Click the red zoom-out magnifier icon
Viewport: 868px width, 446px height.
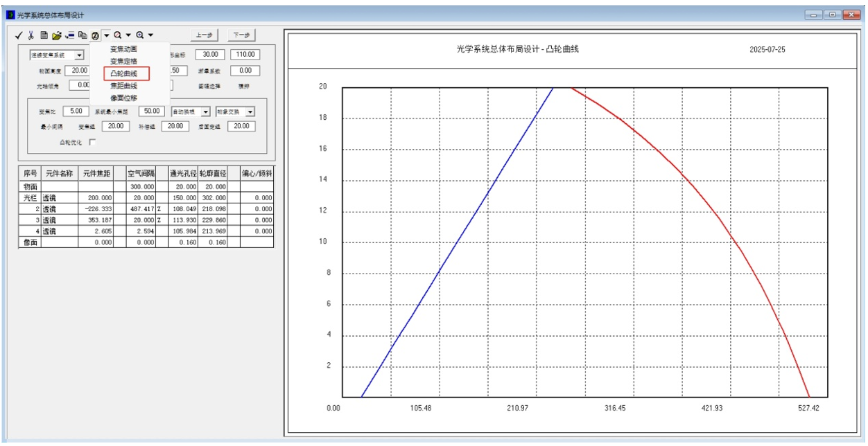pyautogui.click(x=118, y=35)
